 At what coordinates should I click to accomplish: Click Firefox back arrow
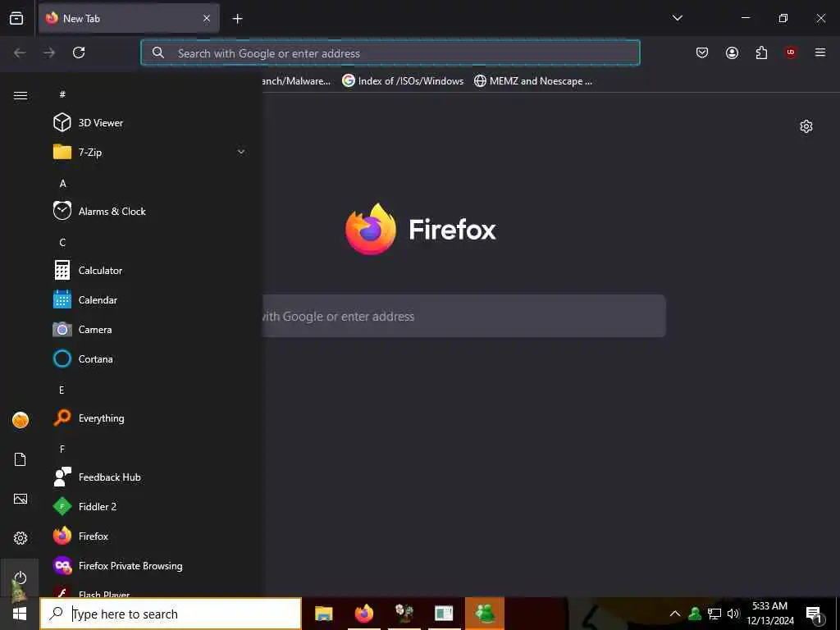(20, 52)
